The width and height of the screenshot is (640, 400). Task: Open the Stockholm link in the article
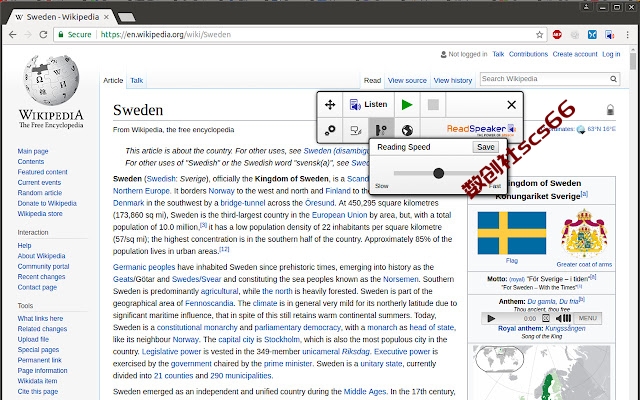282,339
